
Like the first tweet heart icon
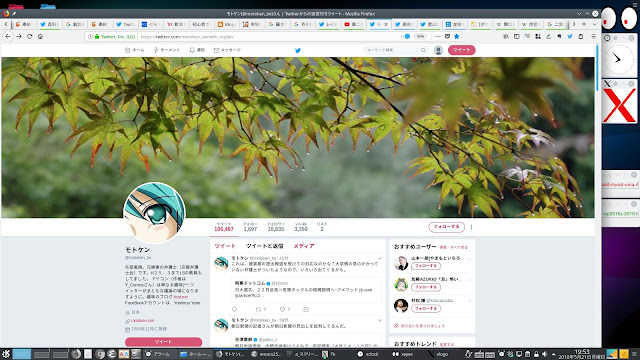tap(282, 309)
